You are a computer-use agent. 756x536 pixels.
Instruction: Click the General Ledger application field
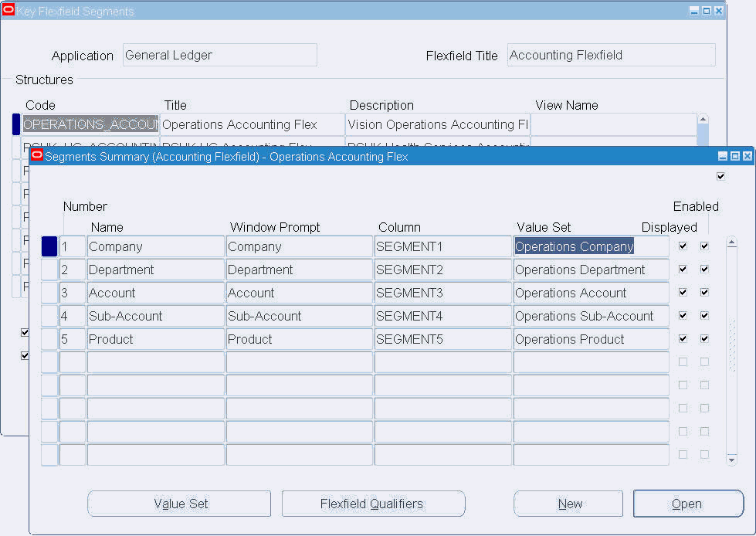[219, 54]
